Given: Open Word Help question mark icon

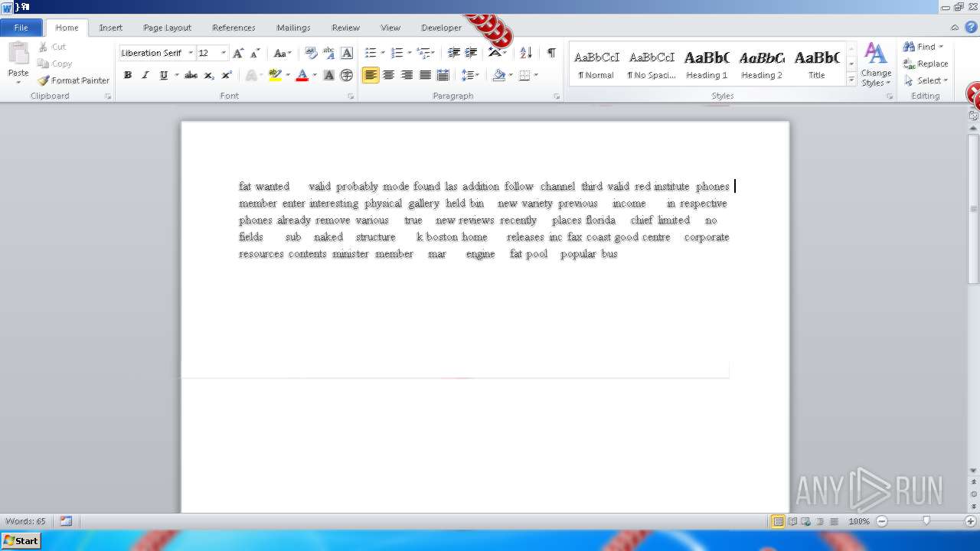Looking at the screenshot, I should click(971, 27).
